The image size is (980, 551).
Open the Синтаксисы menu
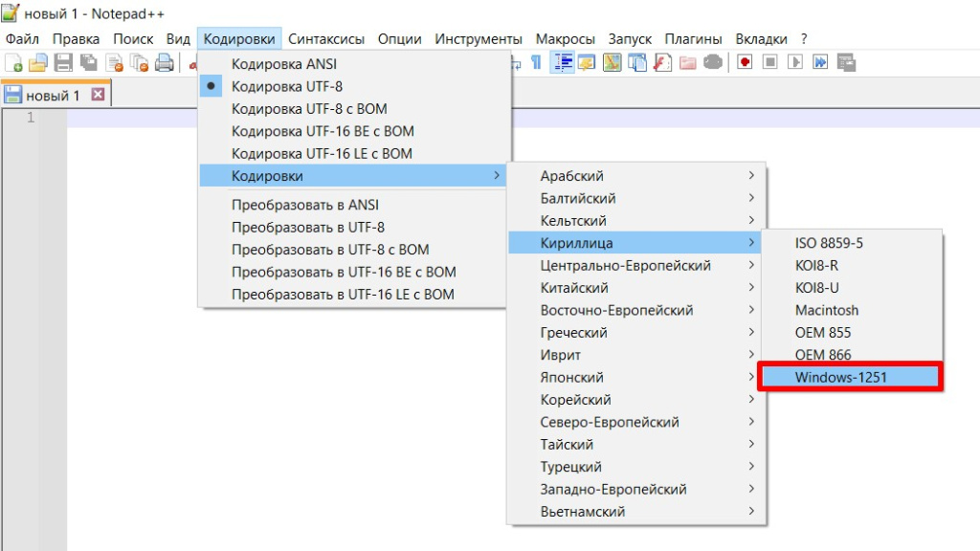tap(326, 39)
